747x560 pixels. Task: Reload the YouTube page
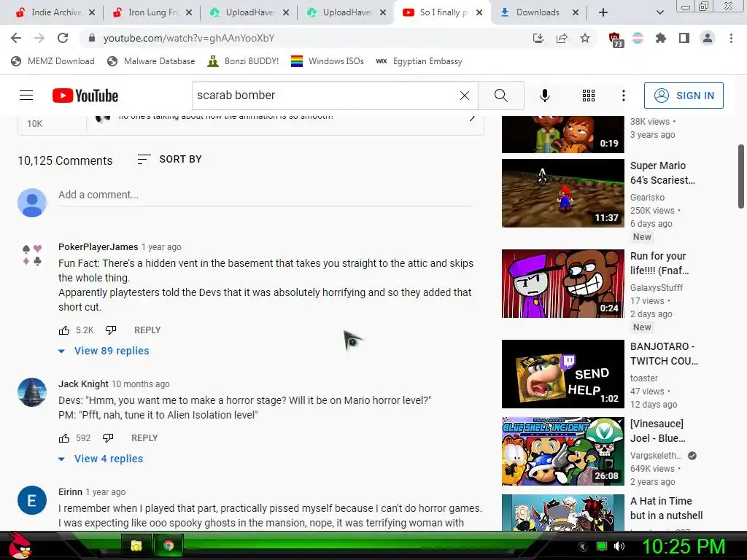[x=63, y=38]
